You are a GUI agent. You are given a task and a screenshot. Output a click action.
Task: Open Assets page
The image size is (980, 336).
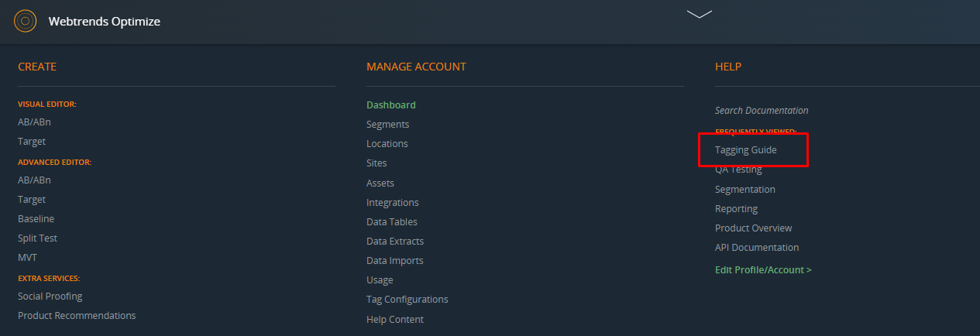coord(380,183)
